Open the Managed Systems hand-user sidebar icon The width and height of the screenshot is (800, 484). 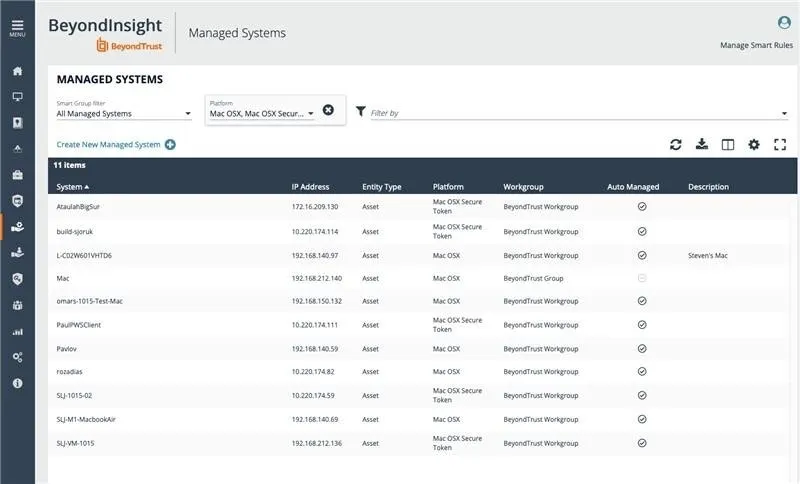pos(17,226)
